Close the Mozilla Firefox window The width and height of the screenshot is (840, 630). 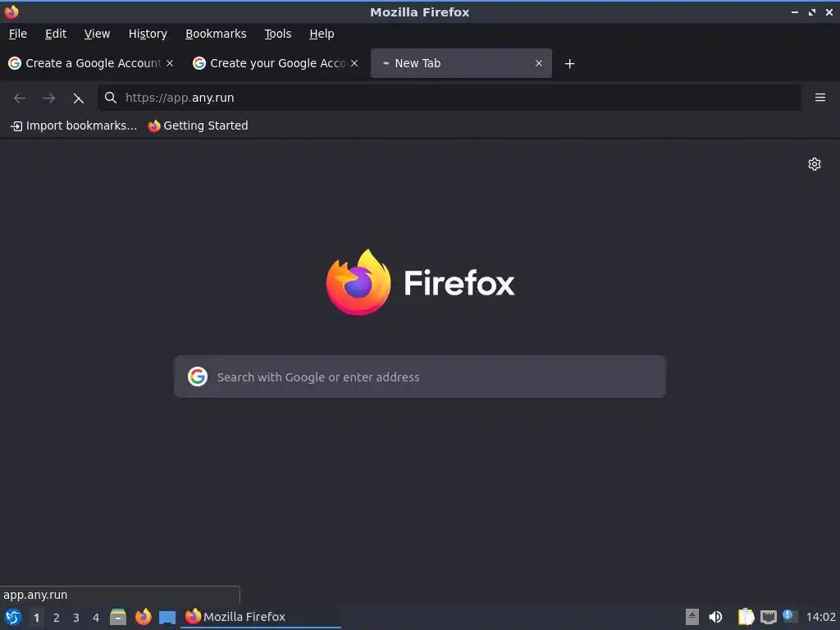tap(829, 11)
